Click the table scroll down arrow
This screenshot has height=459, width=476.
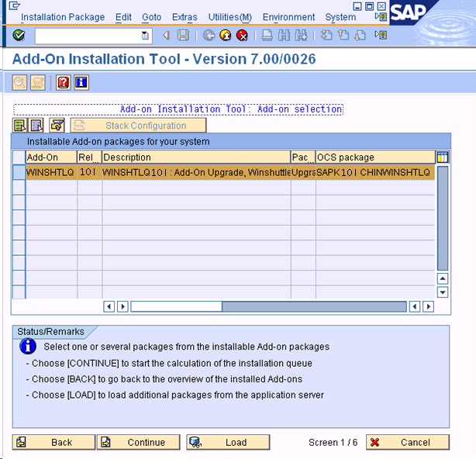point(443,292)
